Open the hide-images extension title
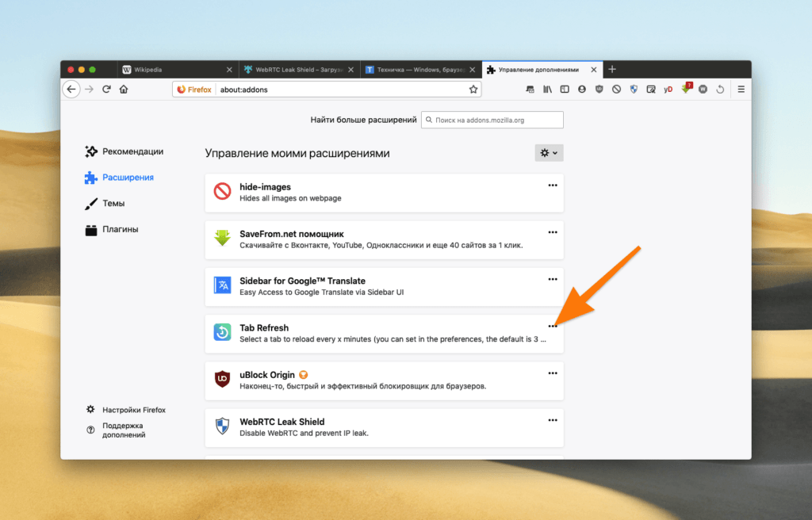Screen dimensions: 812x520 [x=265, y=187]
